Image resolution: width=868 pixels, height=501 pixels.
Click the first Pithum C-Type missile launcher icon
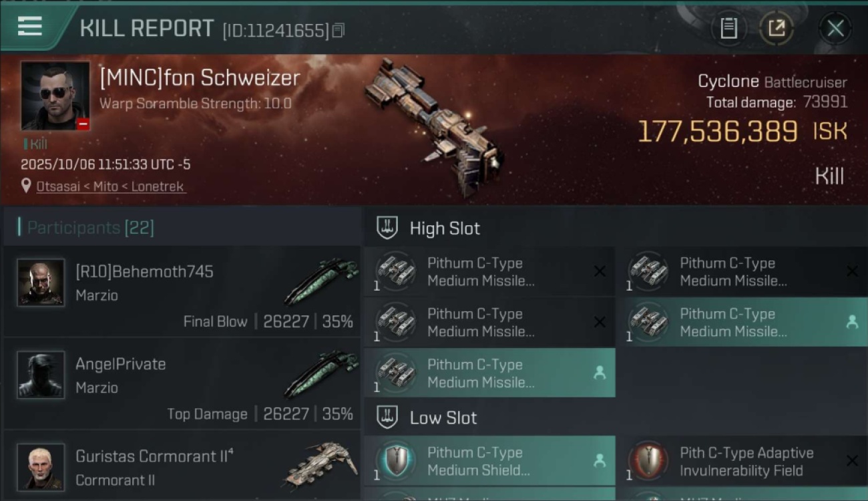(x=395, y=271)
